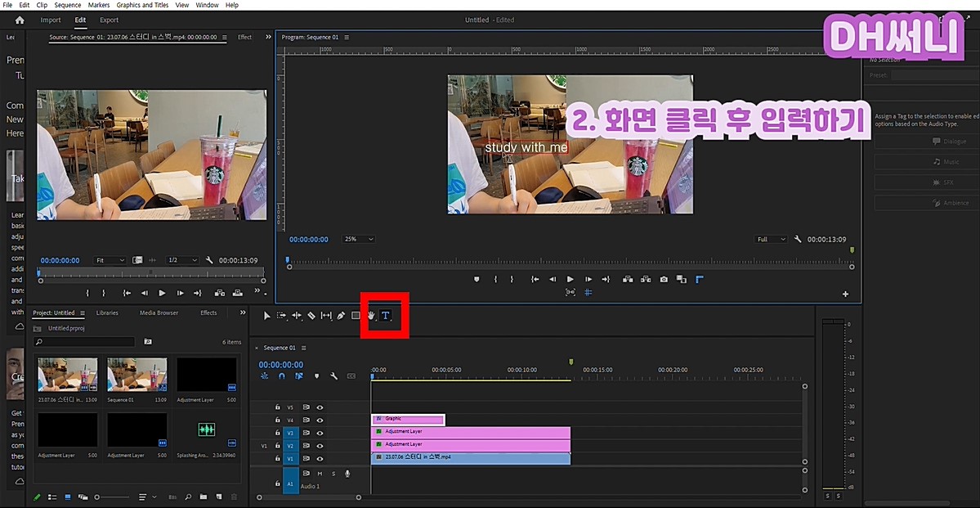The width and height of the screenshot is (980, 508).
Task: Step forward one frame in Program monitor
Action: tap(588, 279)
